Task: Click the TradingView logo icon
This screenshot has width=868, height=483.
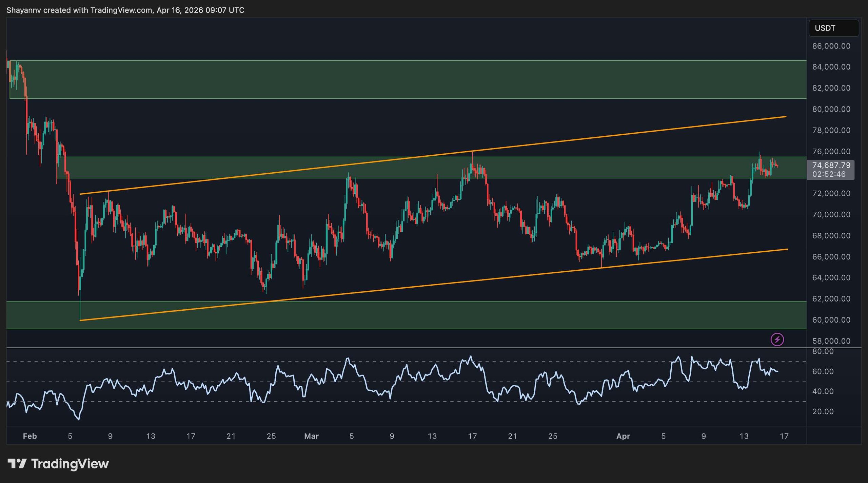Action: point(17,463)
